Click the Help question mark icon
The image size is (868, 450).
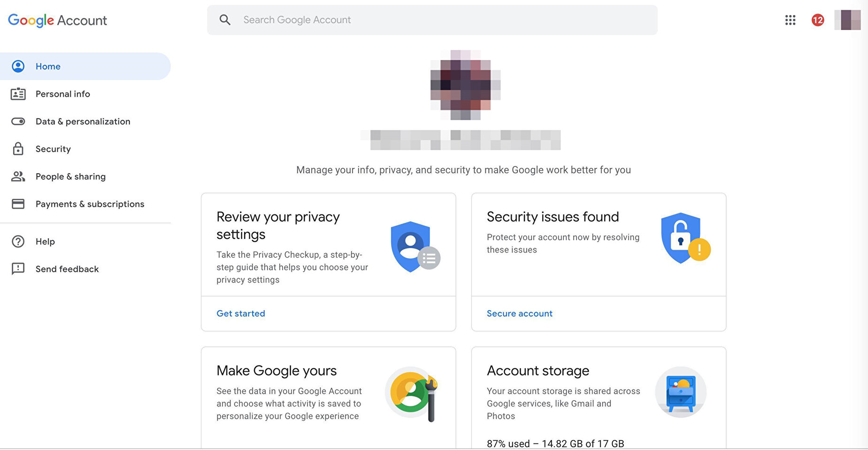(x=18, y=242)
